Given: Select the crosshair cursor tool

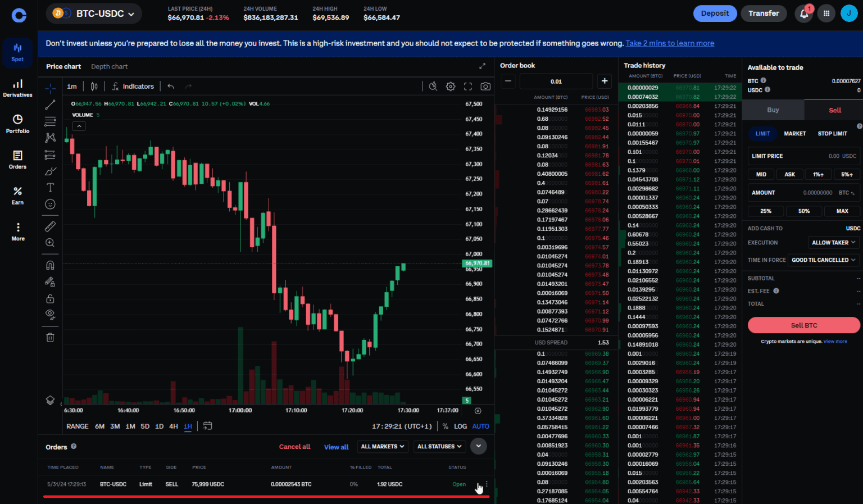Looking at the screenshot, I should 50,88.
